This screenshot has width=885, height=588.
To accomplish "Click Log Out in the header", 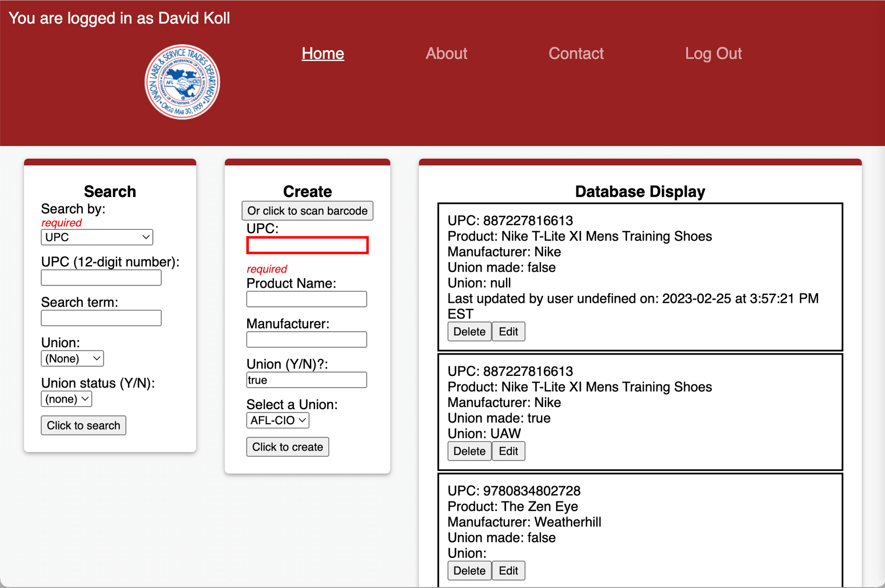I will (713, 54).
